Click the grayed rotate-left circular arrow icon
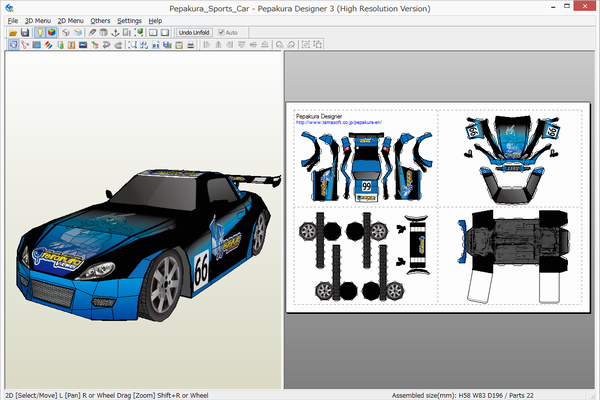 [x=280, y=45]
